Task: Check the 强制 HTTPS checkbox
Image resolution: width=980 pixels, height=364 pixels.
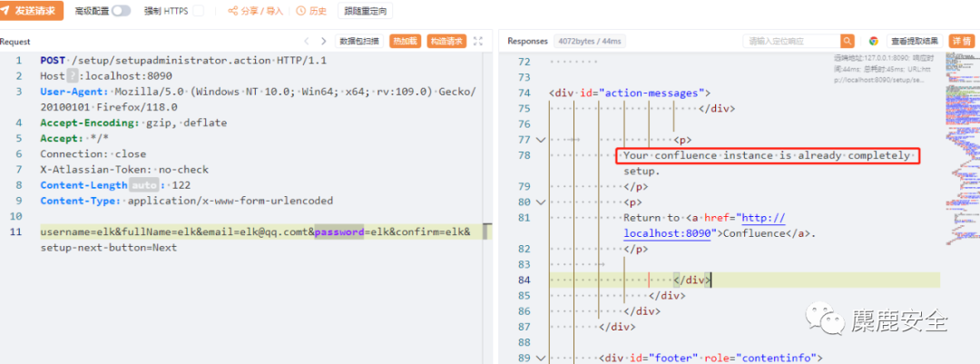Action: pyautogui.click(x=198, y=11)
